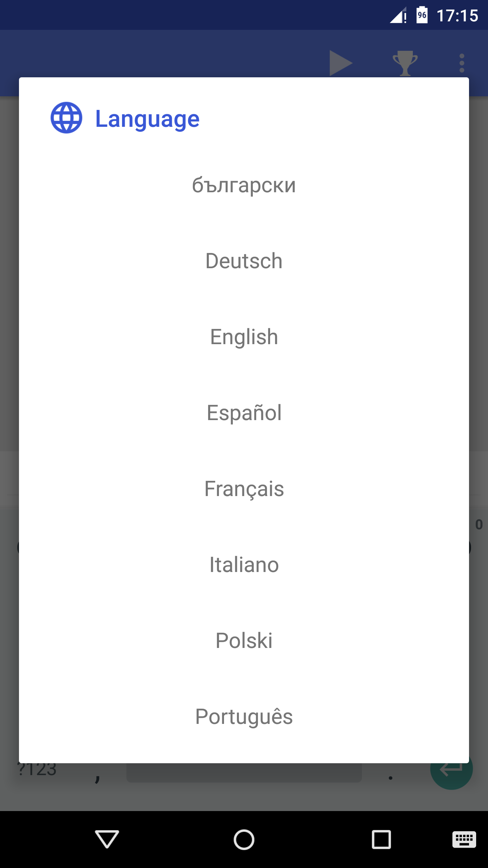This screenshot has width=488, height=868.
Task: Tap the battery status indicator
Action: point(422,15)
